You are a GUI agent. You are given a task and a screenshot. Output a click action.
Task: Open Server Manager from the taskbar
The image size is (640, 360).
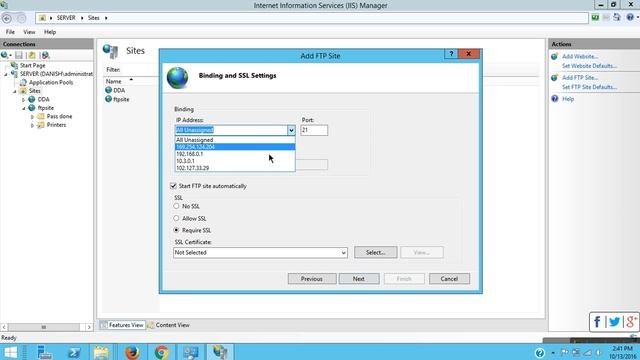coord(44,352)
